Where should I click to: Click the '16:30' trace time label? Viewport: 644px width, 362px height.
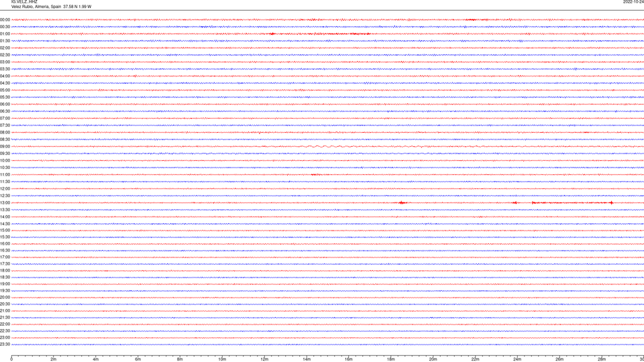point(5,250)
